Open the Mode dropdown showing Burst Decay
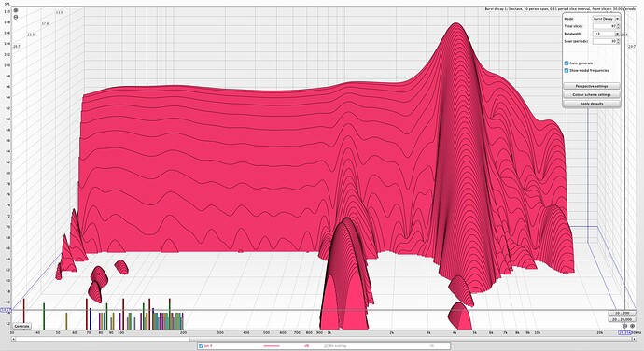The image size is (644, 351). 606,19
